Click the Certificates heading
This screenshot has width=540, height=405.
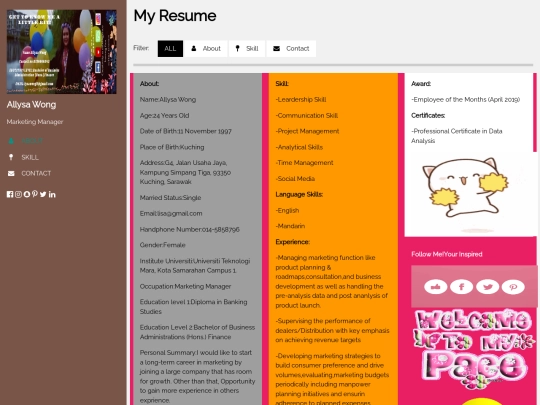tap(428, 116)
